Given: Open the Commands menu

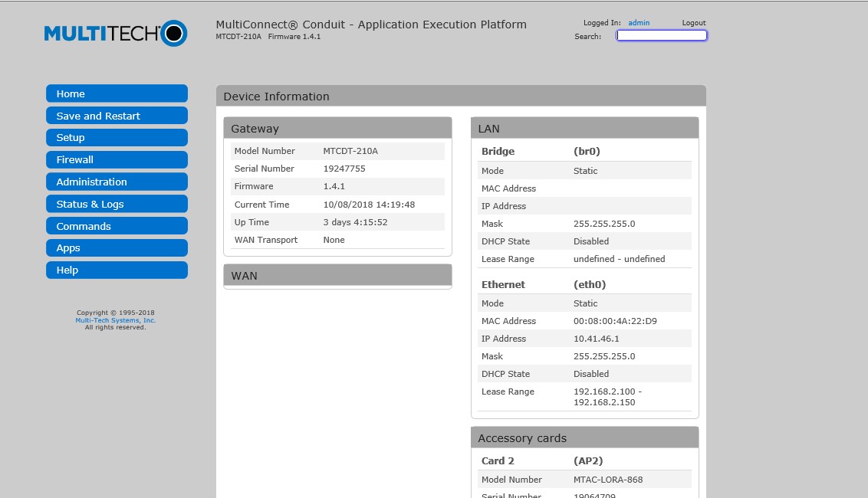Looking at the screenshot, I should 117,226.
